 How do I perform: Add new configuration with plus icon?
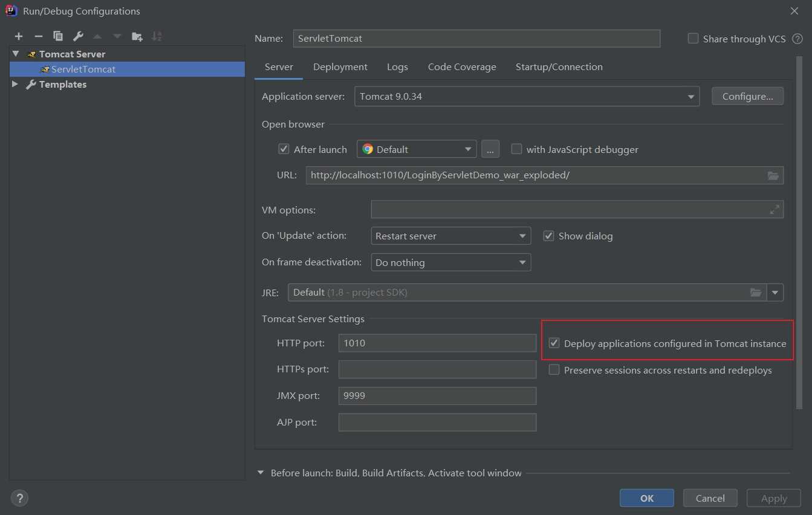click(x=19, y=36)
